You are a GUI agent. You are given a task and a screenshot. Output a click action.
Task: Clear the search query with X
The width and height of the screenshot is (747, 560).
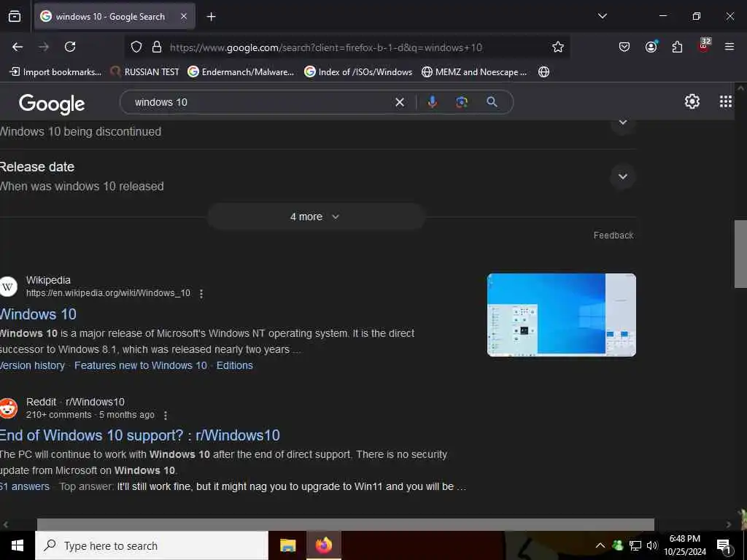pyautogui.click(x=400, y=102)
